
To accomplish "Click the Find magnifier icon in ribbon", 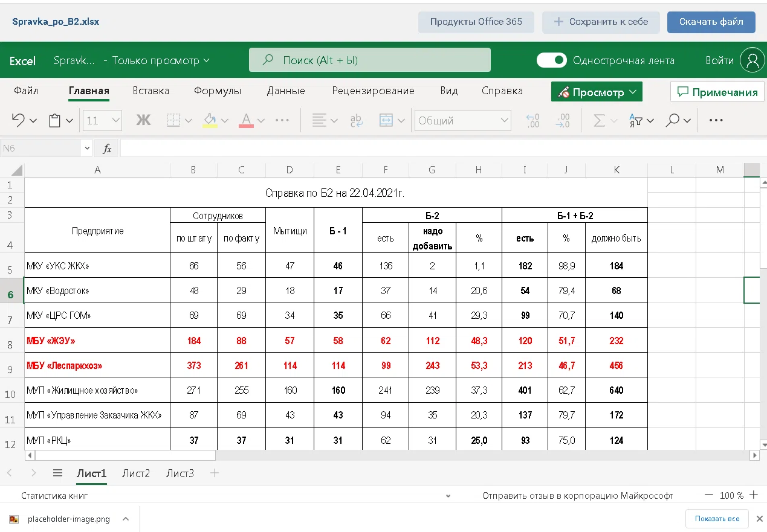I will (x=672, y=120).
